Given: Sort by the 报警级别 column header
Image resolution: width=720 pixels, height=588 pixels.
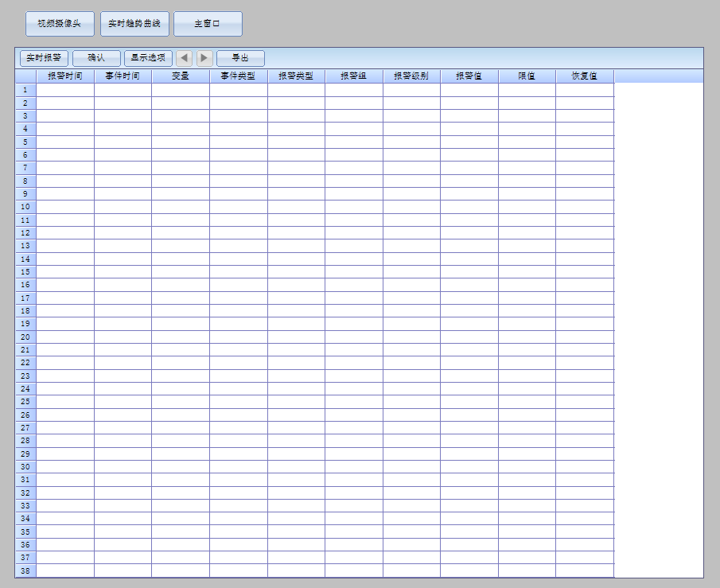Looking at the screenshot, I should pyautogui.click(x=411, y=76).
